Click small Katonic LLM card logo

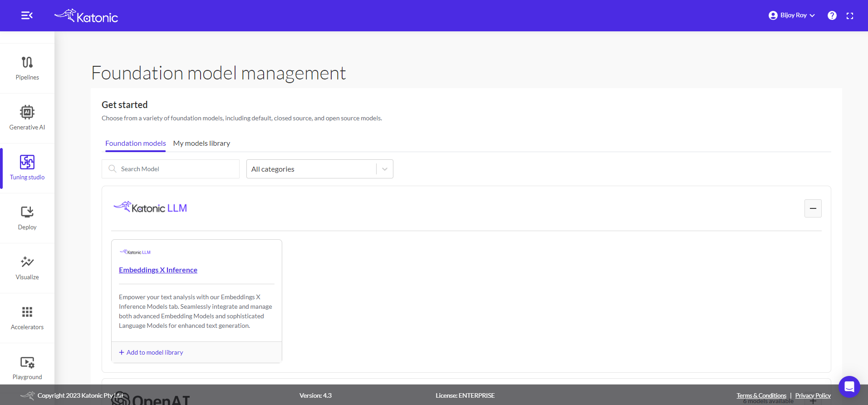[x=135, y=252]
